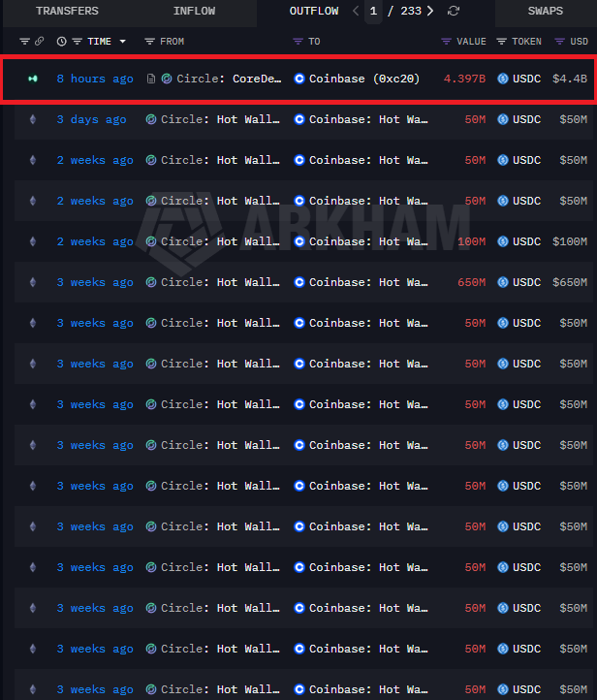Open Coinbase: Hot Wa… in the 100M row
This screenshot has height=700, width=597.
click(x=368, y=241)
